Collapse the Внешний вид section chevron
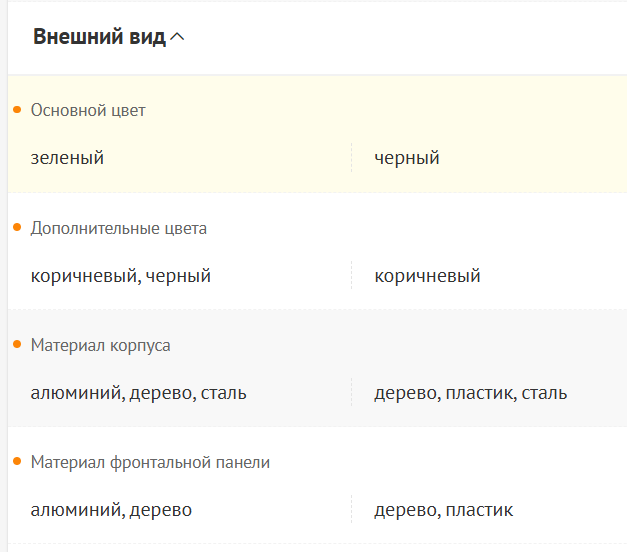The image size is (627, 552). coord(178,38)
